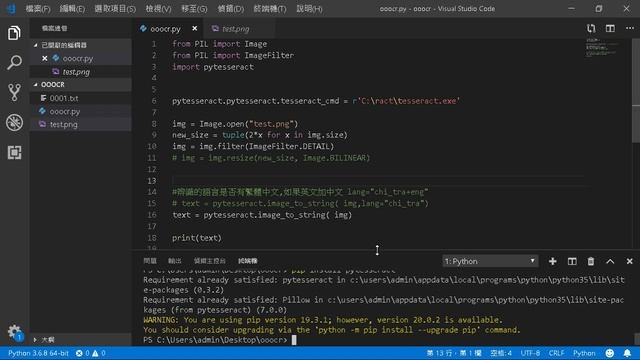
Task: Open the Selection menu
Action: point(115,9)
